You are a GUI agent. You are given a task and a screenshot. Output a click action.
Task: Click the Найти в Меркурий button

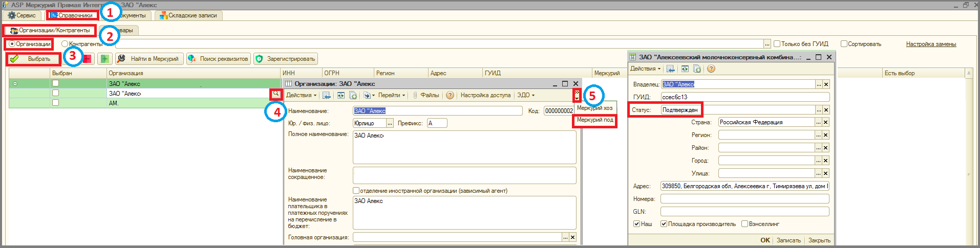click(150, 59)
